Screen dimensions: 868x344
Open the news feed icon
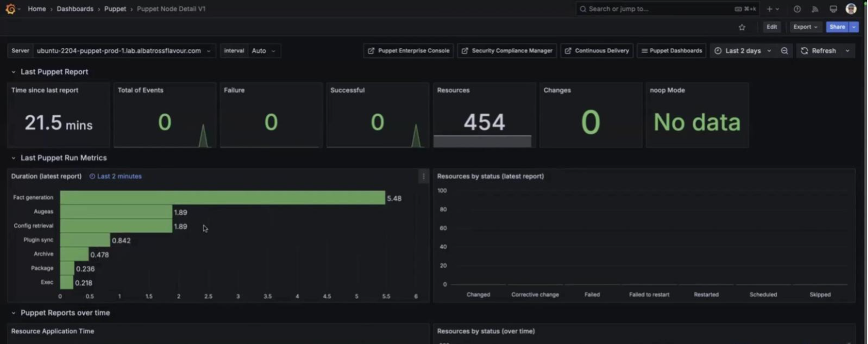(815, 9)
